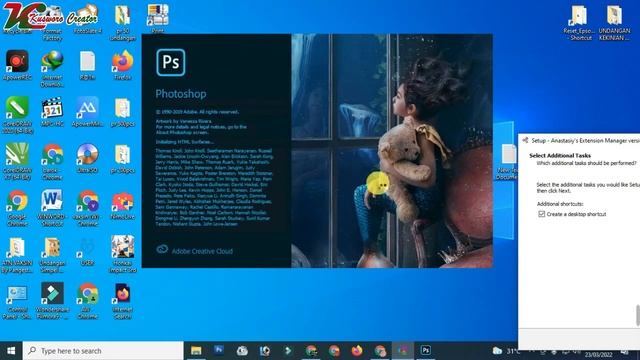
Task: Toggle the Create a desktop shortcut checkbox
Action: (541, 214)
